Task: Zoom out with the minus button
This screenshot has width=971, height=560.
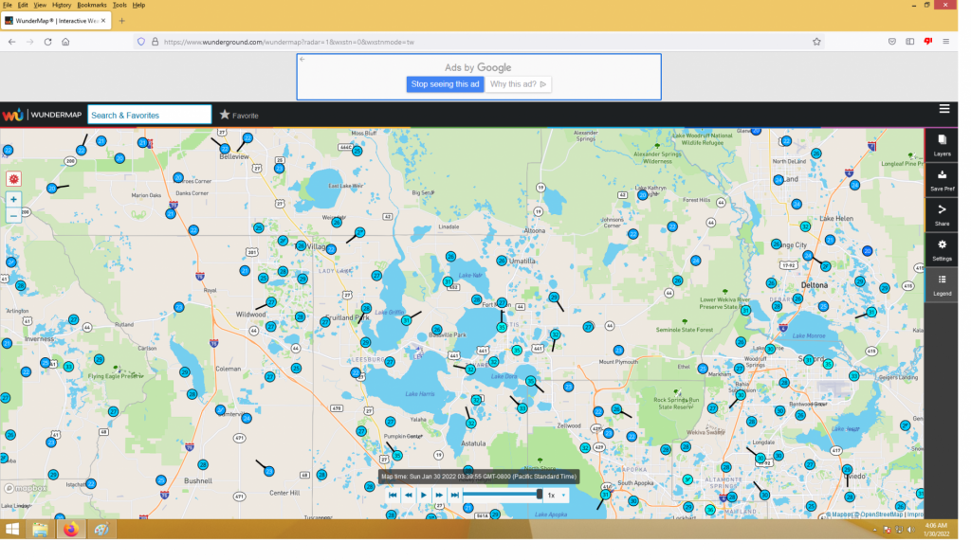Action: pos(13,216)
